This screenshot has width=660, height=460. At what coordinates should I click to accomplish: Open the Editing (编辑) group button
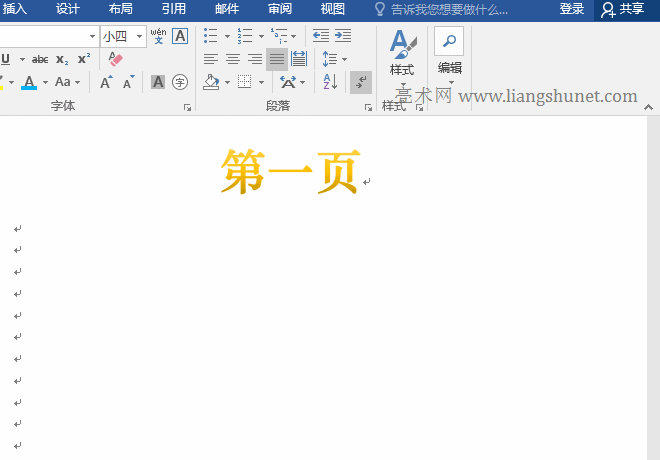pos(450,56)
